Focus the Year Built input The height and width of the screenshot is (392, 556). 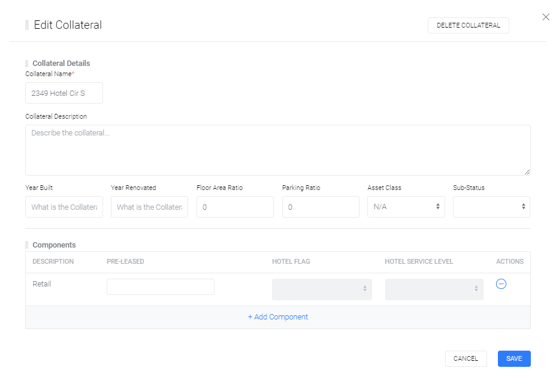click(64, 207)
